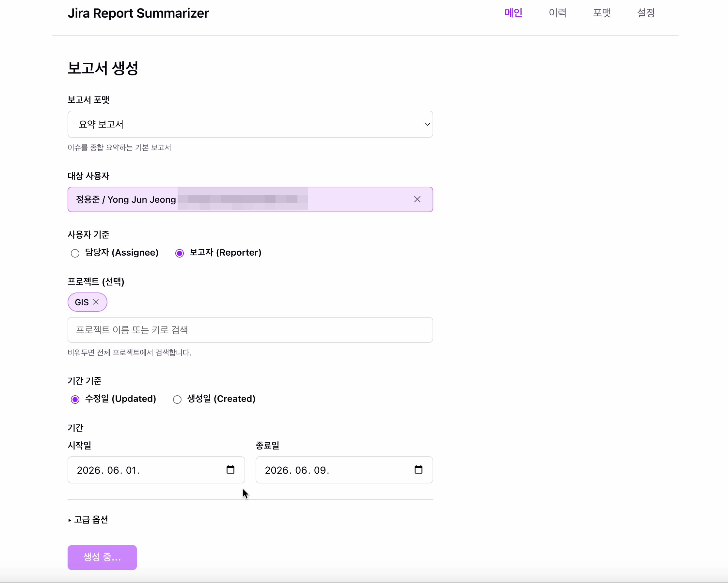Screen dimensions: 728x583
Task: Open the 이력 tab
Action: click(x=558, y=13)
